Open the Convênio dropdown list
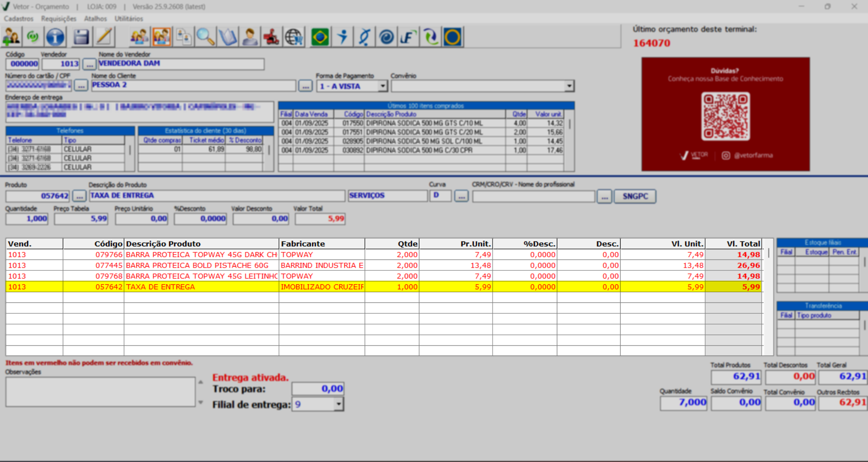This screenshot has height=462, width=868. [x=569, y=86]
